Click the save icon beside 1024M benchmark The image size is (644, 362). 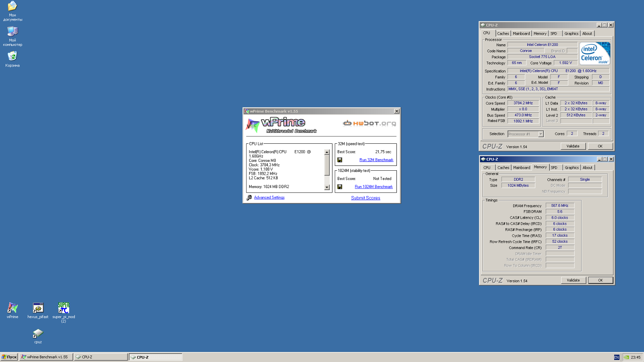tap(340, 187)
